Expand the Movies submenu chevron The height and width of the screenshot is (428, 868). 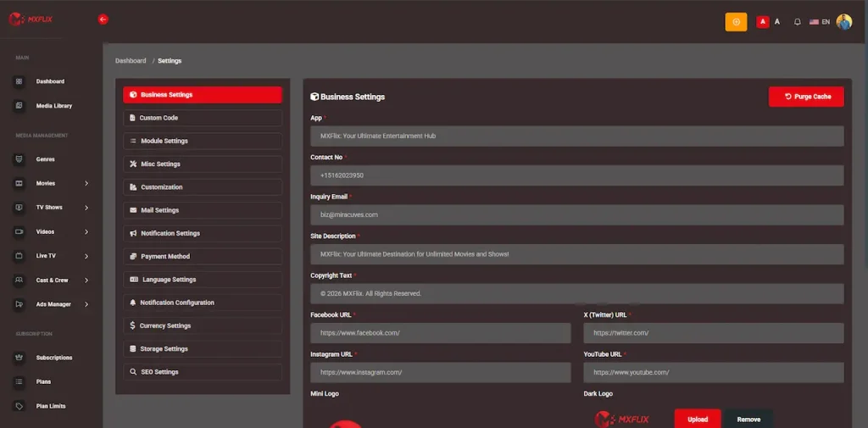point(86,183)
